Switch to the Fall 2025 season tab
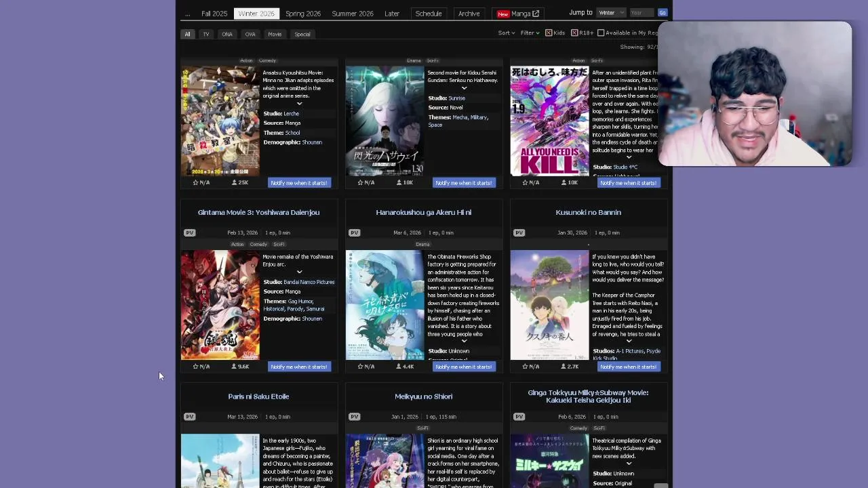 (214, 14)
